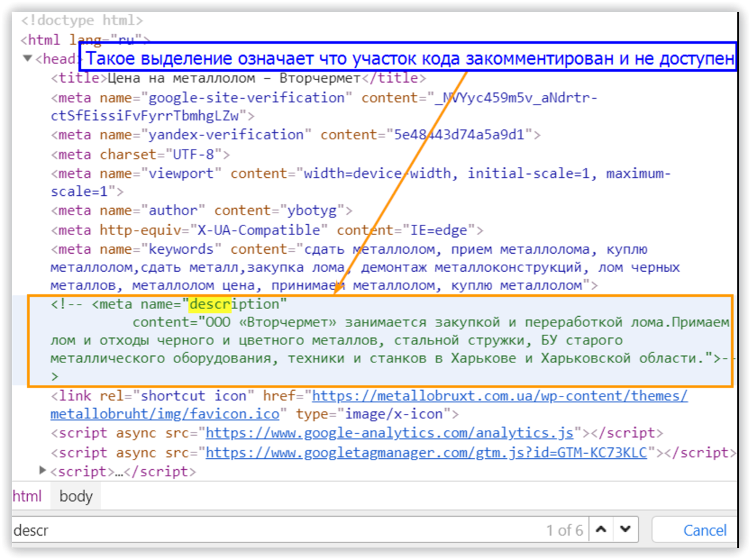Viewport: 751px width, 560px height.
Task: Open the google-analytics analytics.js link
Action: 389,433
